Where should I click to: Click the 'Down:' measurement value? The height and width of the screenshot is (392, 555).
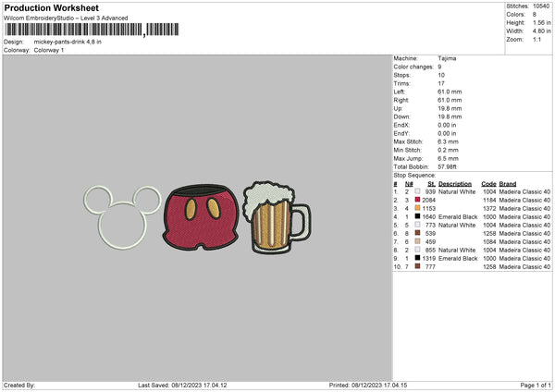(x=450, y=116)
